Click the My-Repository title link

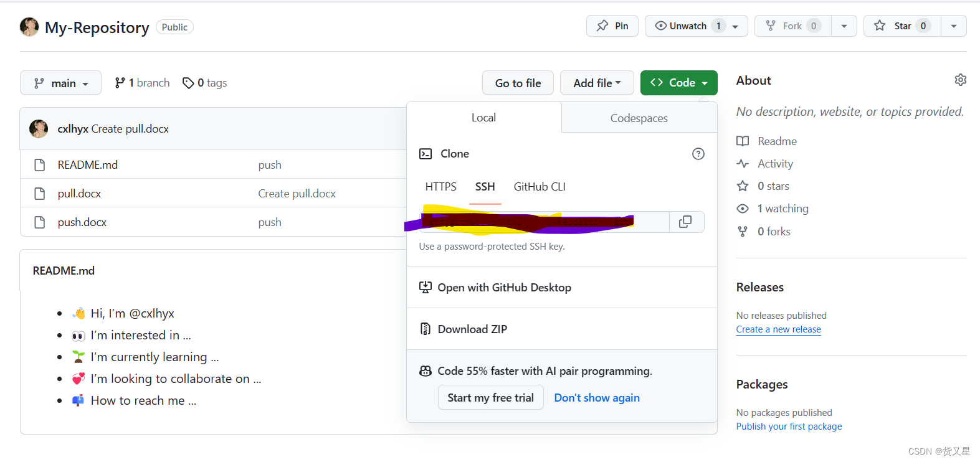[97, 27]
